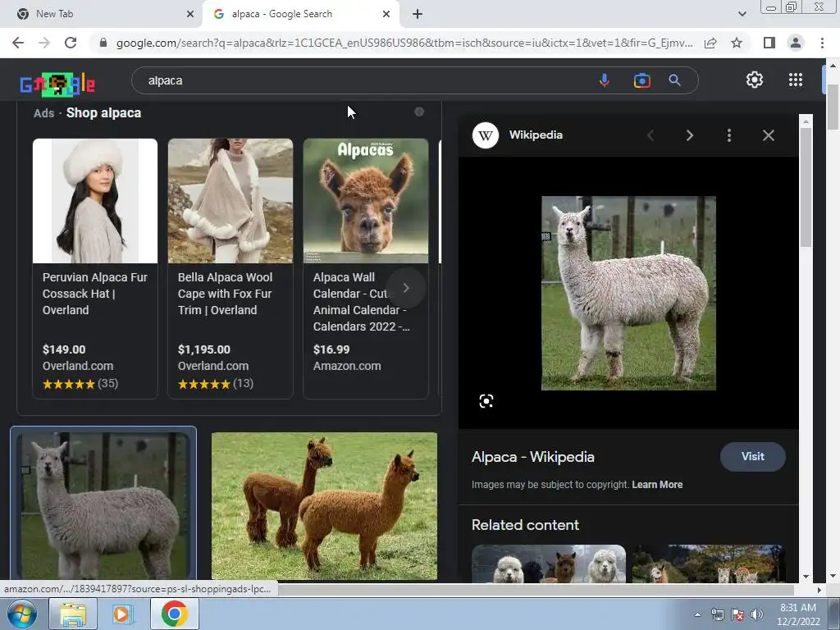
Task: Click the Amazon.com seller text
Action: tap(347, 367)
